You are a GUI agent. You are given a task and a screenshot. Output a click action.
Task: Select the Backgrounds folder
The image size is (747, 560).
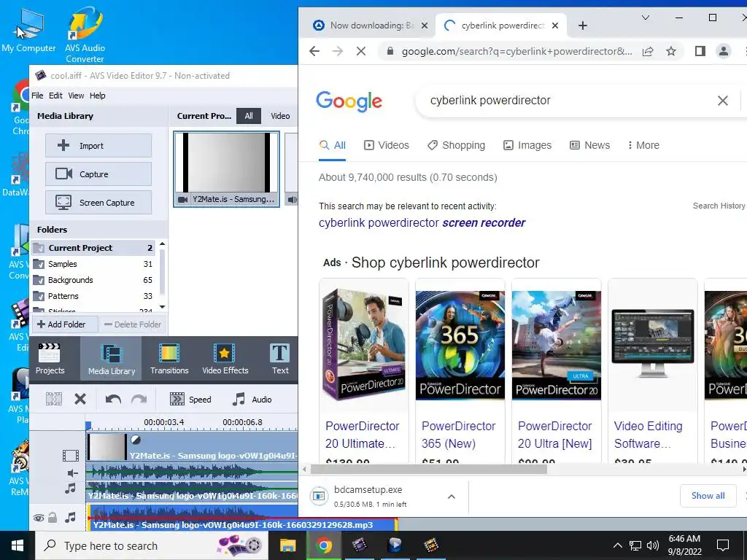(x=94, y=280)
